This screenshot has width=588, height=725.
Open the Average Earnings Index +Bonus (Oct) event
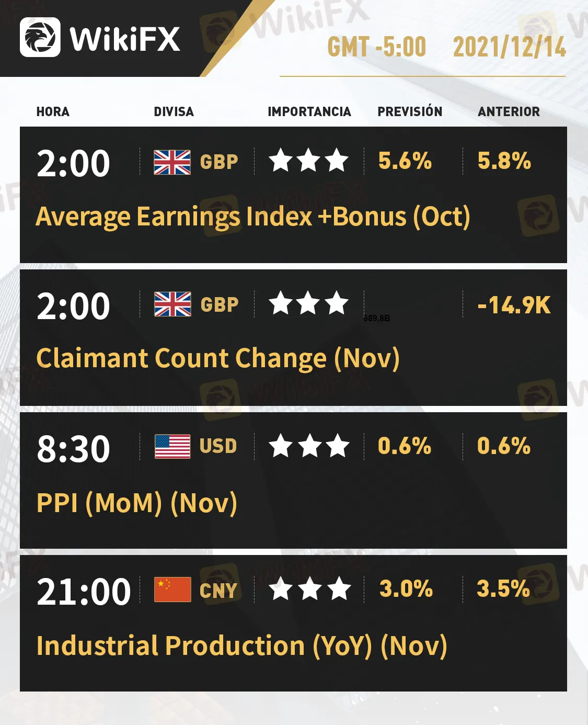point(253,217)
